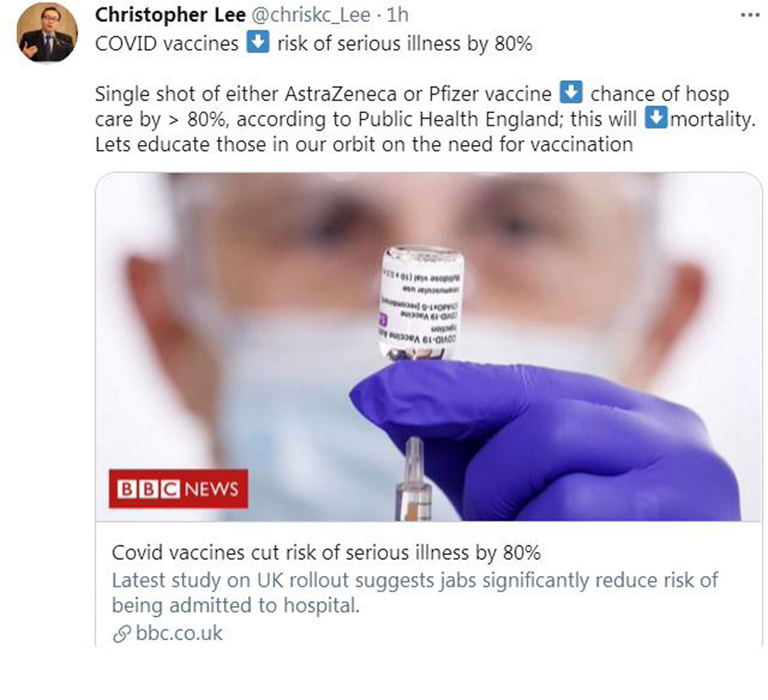
Task: Open Christopher Lee display name link
Action: click(x=171, y=15)
